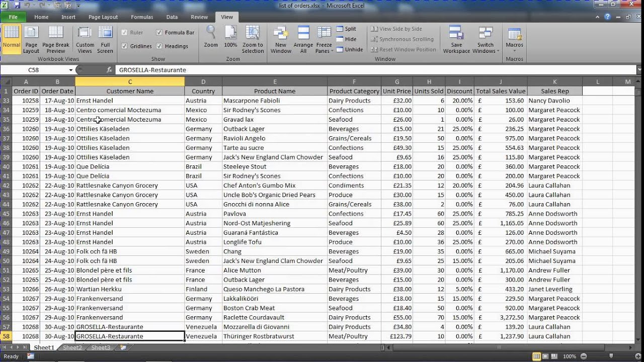
Task: Open the Name Box dropdown arrow
Action: (x=70, y=70)
